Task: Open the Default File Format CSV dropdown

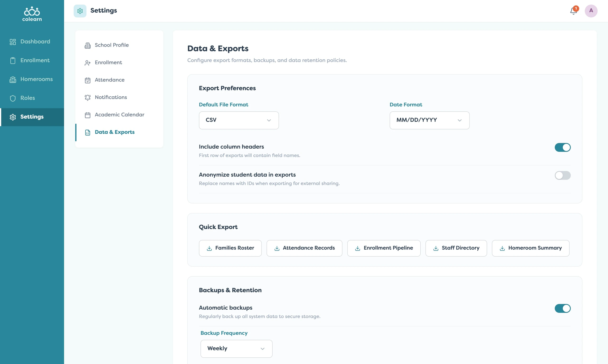Action: [x=239, y=120]
